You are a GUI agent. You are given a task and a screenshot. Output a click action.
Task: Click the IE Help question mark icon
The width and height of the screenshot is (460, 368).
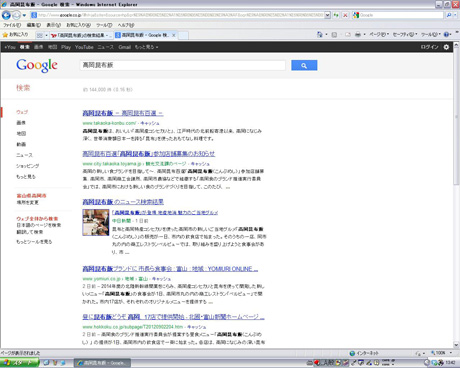[447, 34]
